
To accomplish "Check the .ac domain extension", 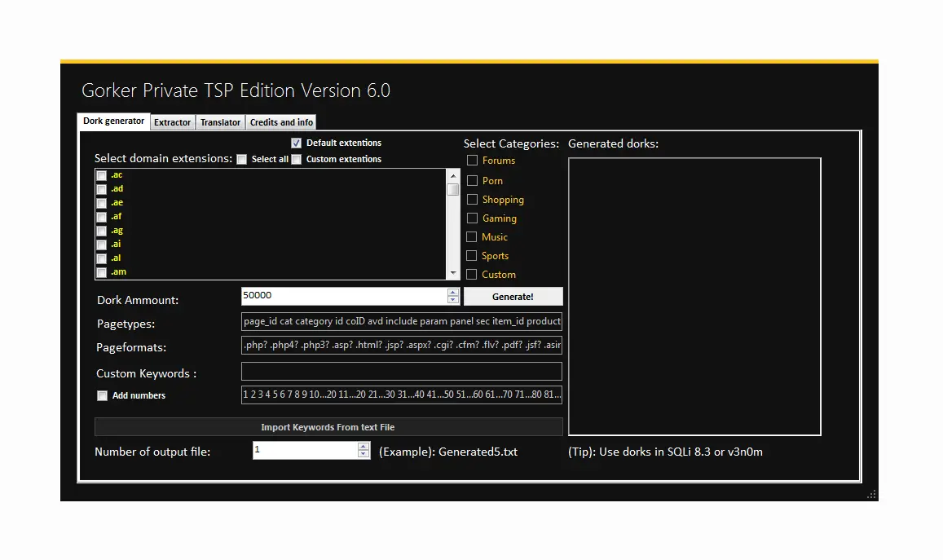I will 101,174.
